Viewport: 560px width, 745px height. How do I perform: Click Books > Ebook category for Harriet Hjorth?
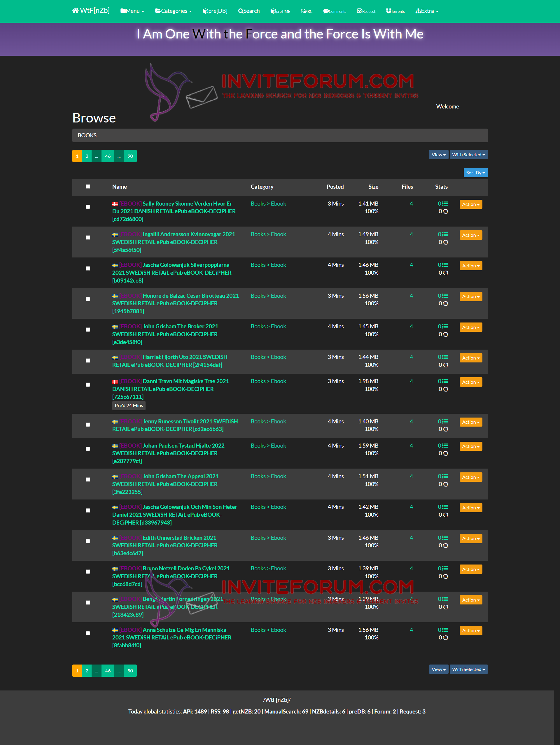268,357
